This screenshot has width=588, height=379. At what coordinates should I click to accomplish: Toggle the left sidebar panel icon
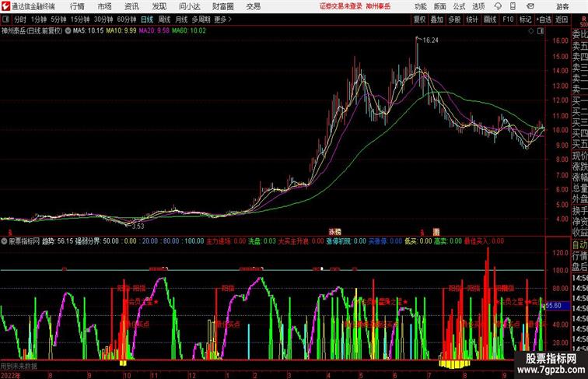[x=5, y=19]
